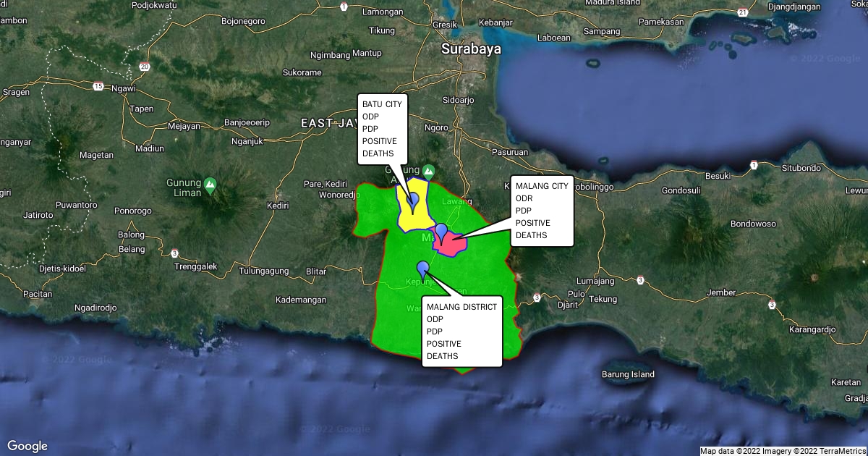Screen dimensions: 868x456
Task: Click the BATU CITY info window
Action: pos(383,128)
